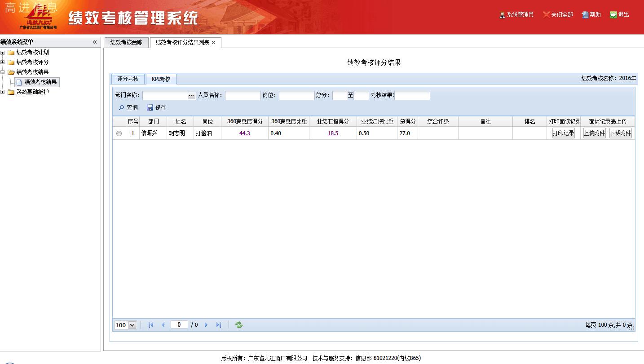Click the previous page arrow
The image size is (644, 364).
click(x=163, y=325)
